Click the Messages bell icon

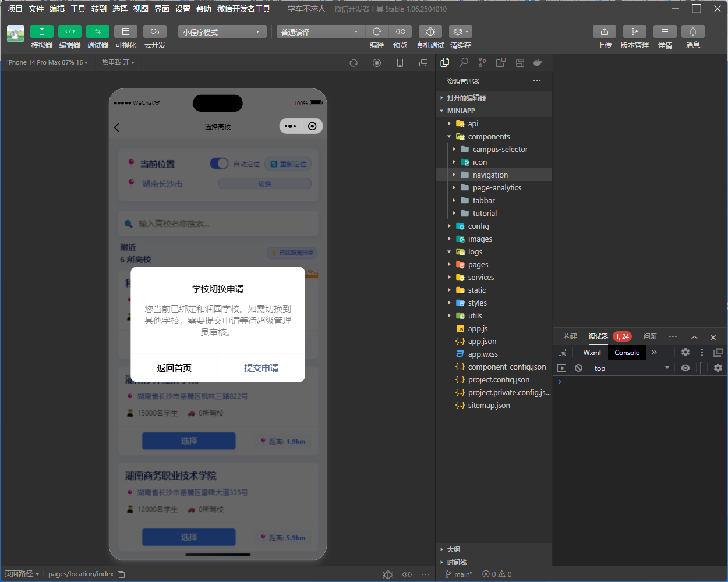click(x=692, y=31)
